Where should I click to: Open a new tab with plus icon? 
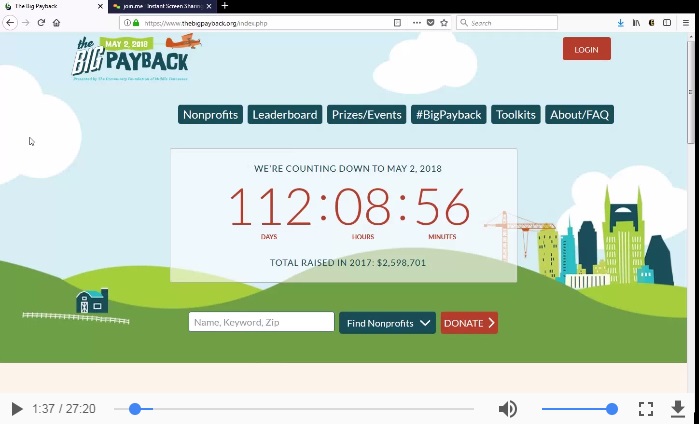pos(225,6)
